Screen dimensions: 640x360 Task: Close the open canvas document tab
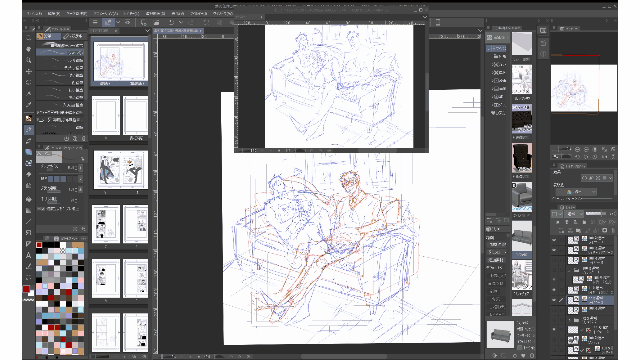[201, 31]
